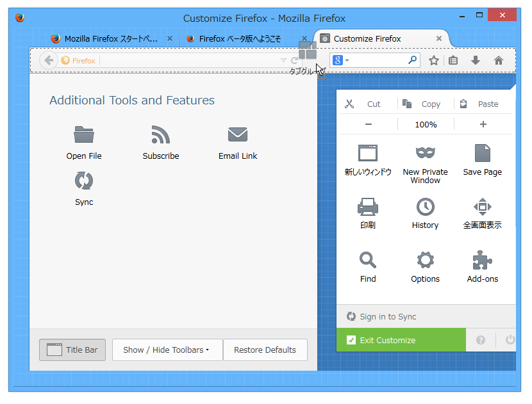This screenshot has width=532, height=404.
Task: Click the back arrow navigation button
Action: pos(49,60)
